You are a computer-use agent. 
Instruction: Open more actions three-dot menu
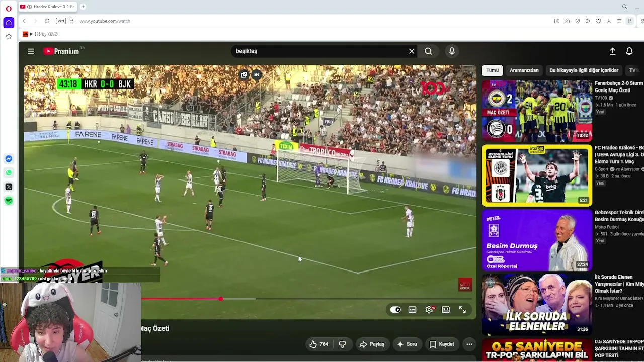point(469,344)
